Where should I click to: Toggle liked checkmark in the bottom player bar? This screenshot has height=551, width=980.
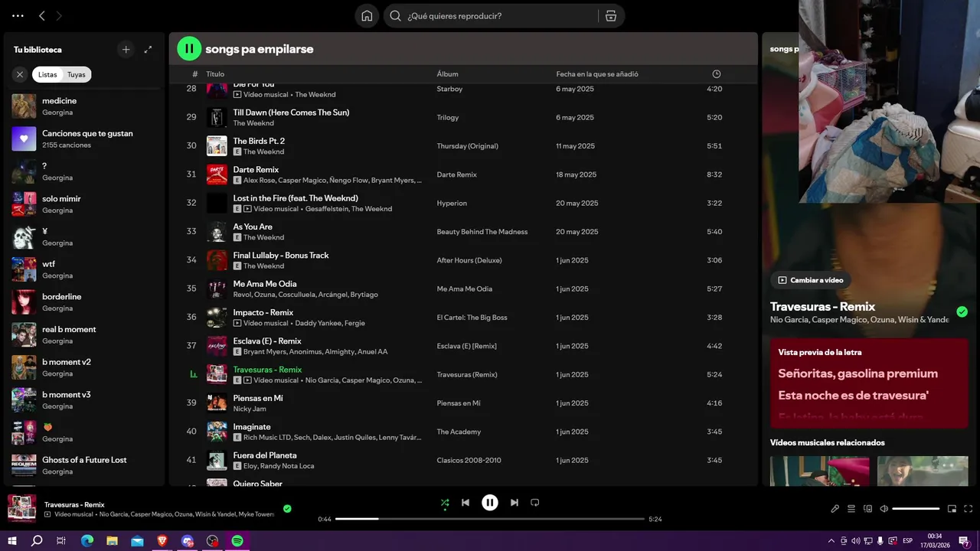pos(287,508)
